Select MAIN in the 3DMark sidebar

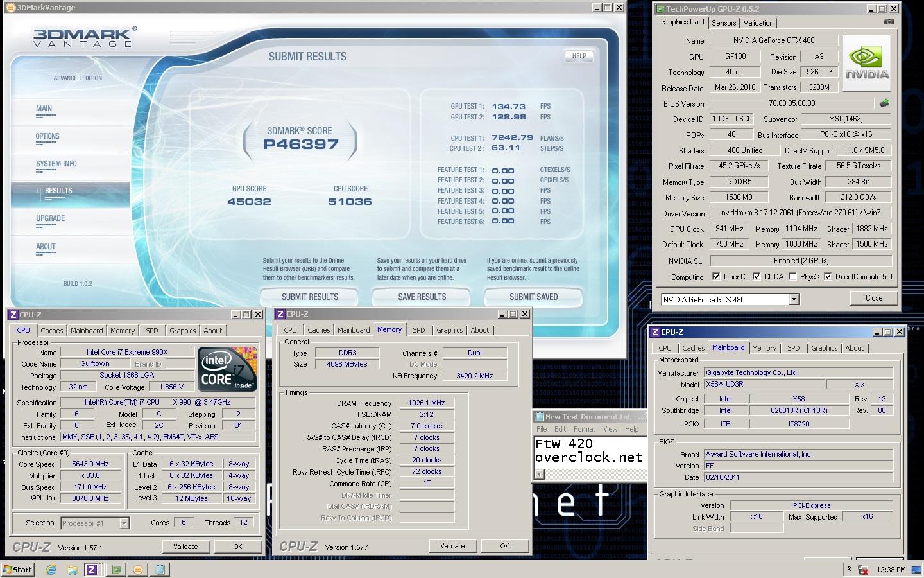44,109
